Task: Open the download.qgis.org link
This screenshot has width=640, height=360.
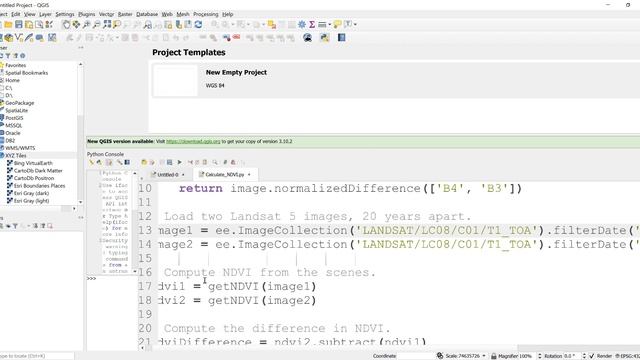Action: 193,141
